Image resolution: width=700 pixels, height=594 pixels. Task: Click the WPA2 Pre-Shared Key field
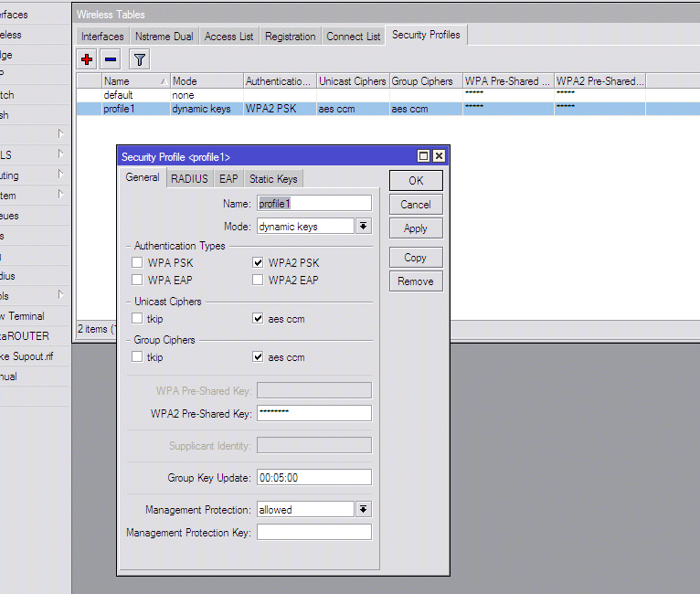click(314, 413)
